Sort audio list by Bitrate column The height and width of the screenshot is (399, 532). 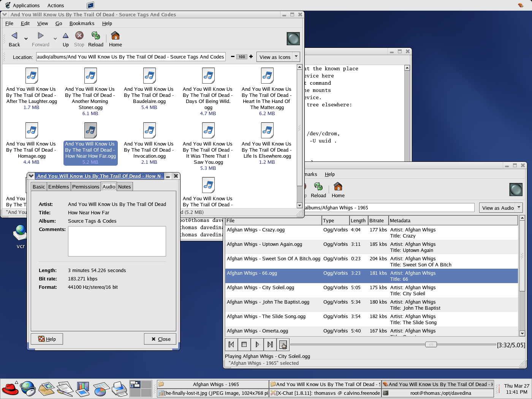pos(377,220)
